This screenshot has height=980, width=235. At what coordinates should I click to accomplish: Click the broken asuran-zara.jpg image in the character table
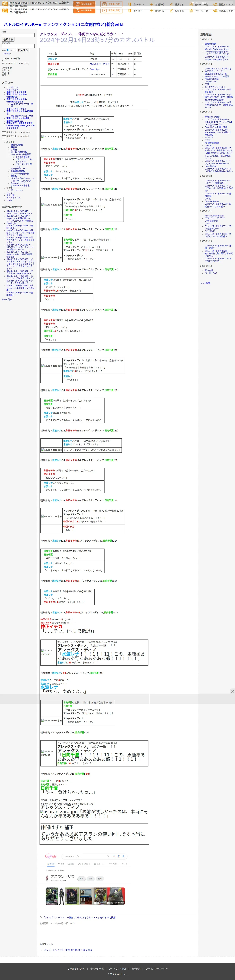pos(58,69)
